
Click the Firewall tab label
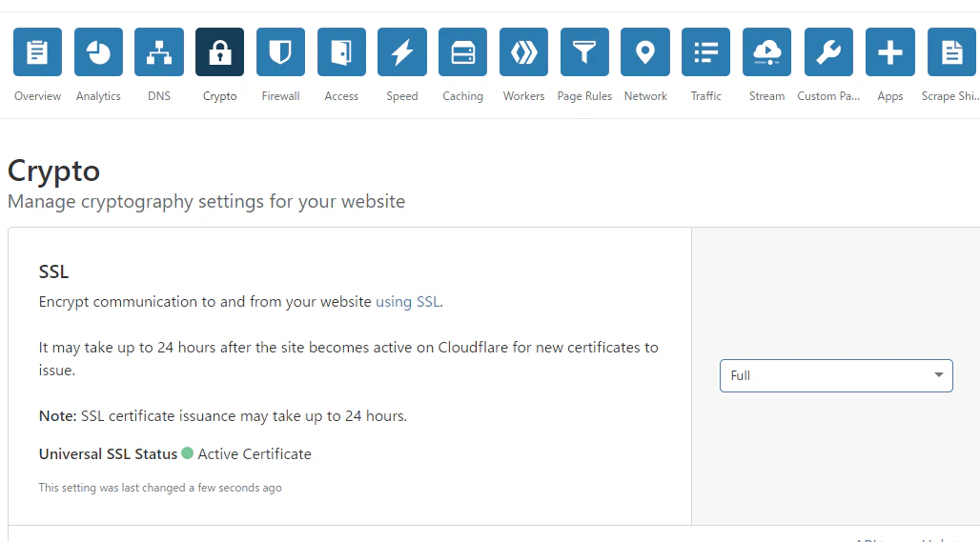click(280, 96)
